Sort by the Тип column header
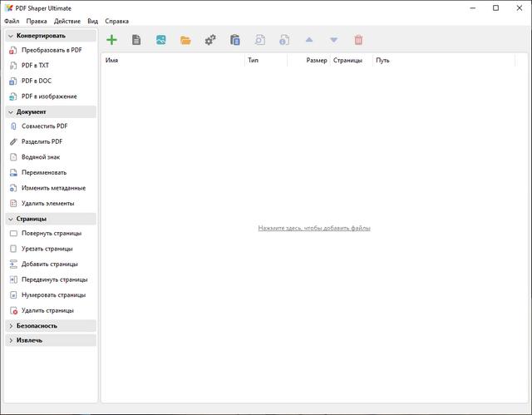The image size is (532, 415). 266,61
